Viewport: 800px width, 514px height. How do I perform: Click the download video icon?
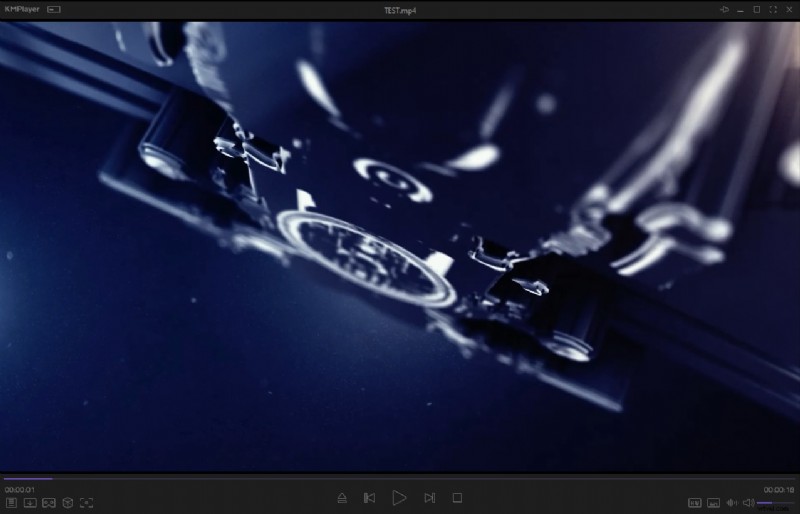pos(30,502)
